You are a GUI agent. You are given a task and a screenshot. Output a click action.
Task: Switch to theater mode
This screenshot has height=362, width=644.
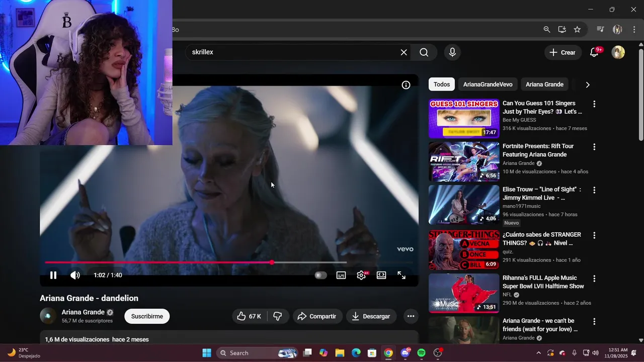[381, 275]
